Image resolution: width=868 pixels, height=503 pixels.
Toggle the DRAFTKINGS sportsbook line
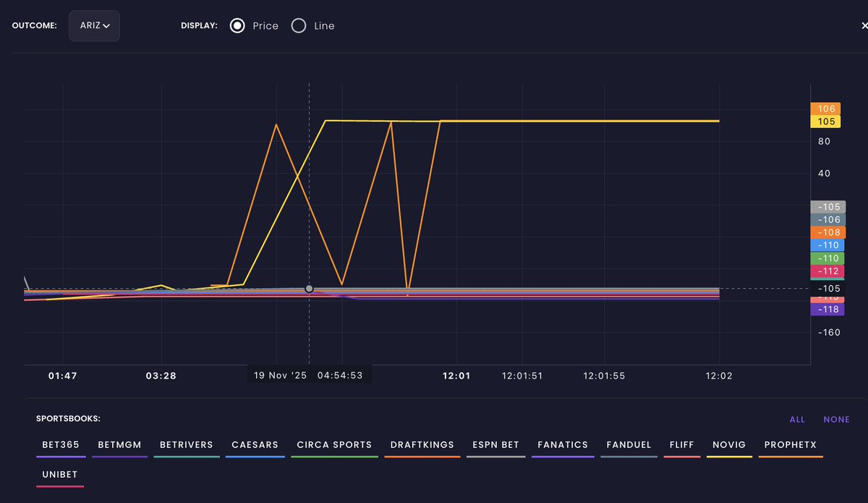[422, 444]
